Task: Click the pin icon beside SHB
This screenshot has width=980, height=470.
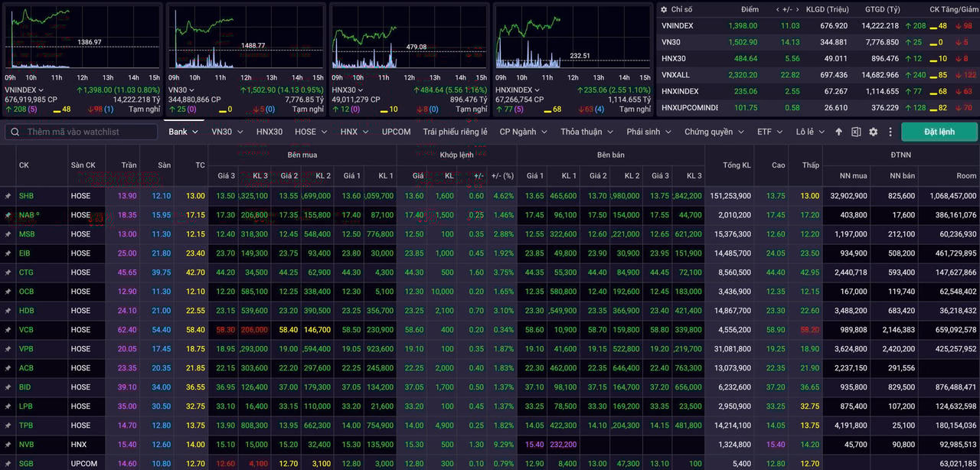Action: pyautogui.click(x=8, y=196)
